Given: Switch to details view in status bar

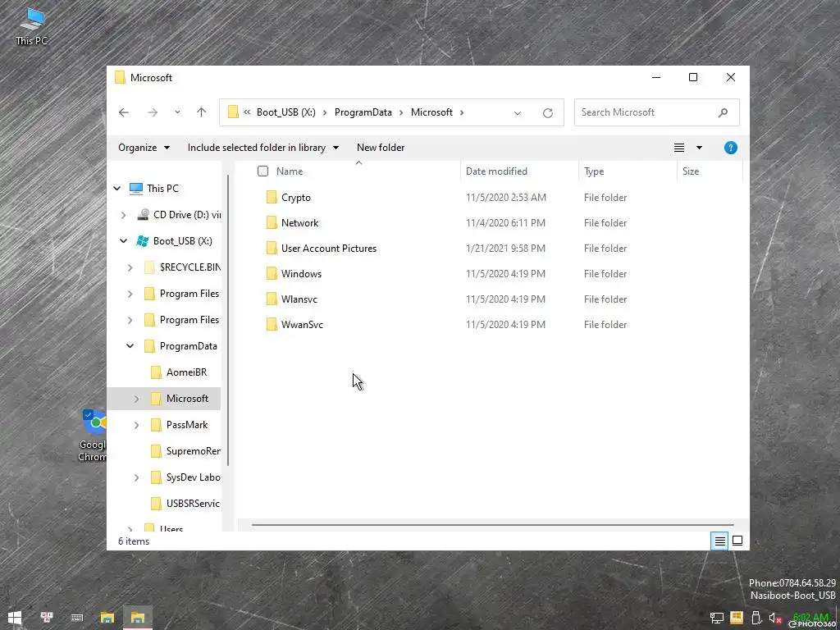Looking at the screenshot, I should (x=719, y=541).
